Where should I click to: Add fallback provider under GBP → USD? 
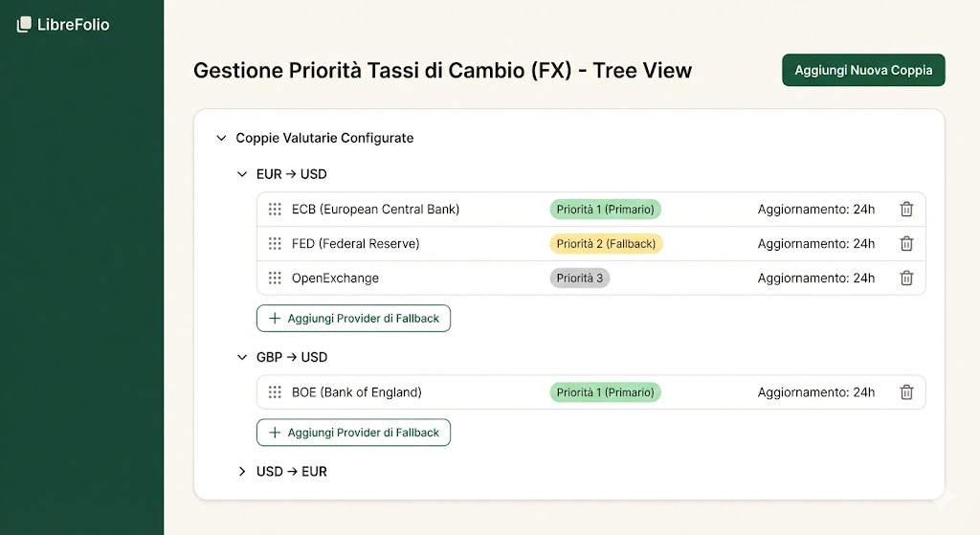tap(353, 433)
